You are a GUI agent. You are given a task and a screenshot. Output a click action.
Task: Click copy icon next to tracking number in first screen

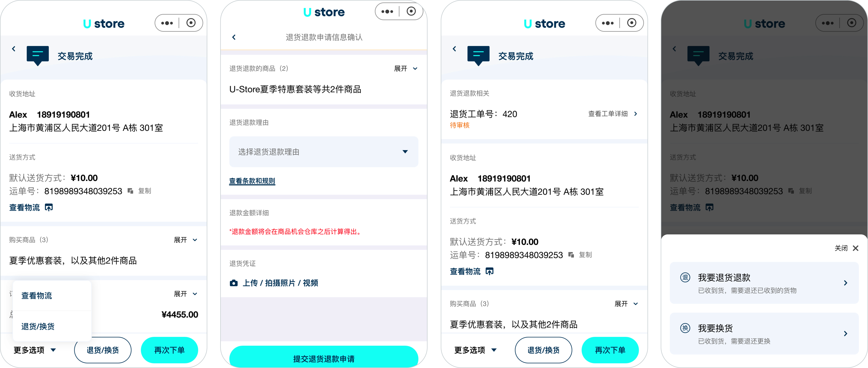pos(130,191)
